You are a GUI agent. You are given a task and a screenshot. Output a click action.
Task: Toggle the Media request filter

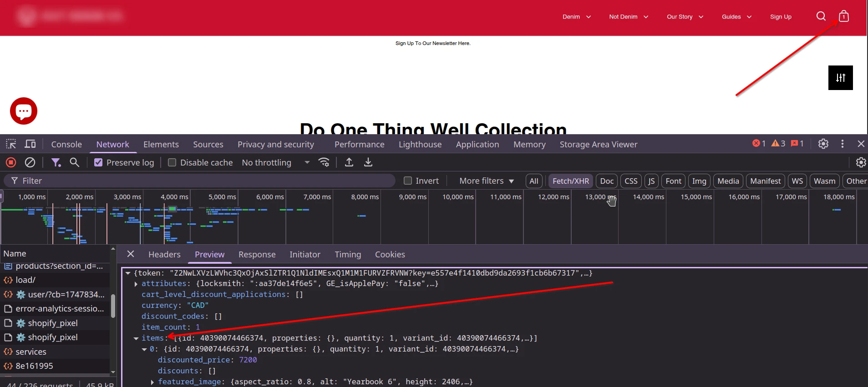pyautogui.click(x=728, y=181)
